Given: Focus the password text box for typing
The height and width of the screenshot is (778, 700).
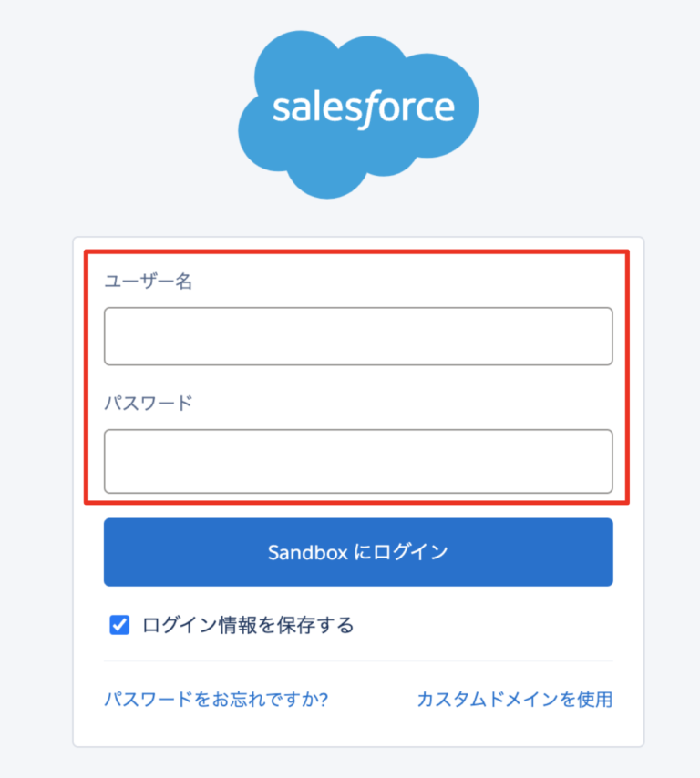Looking at the screenshot, I should pos(358,461).
